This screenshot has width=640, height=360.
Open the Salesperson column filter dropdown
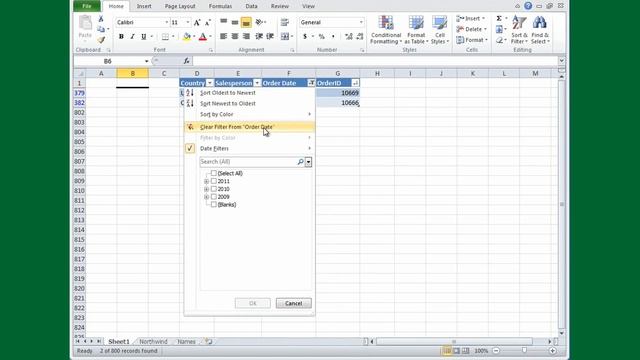tap(257, 83)
